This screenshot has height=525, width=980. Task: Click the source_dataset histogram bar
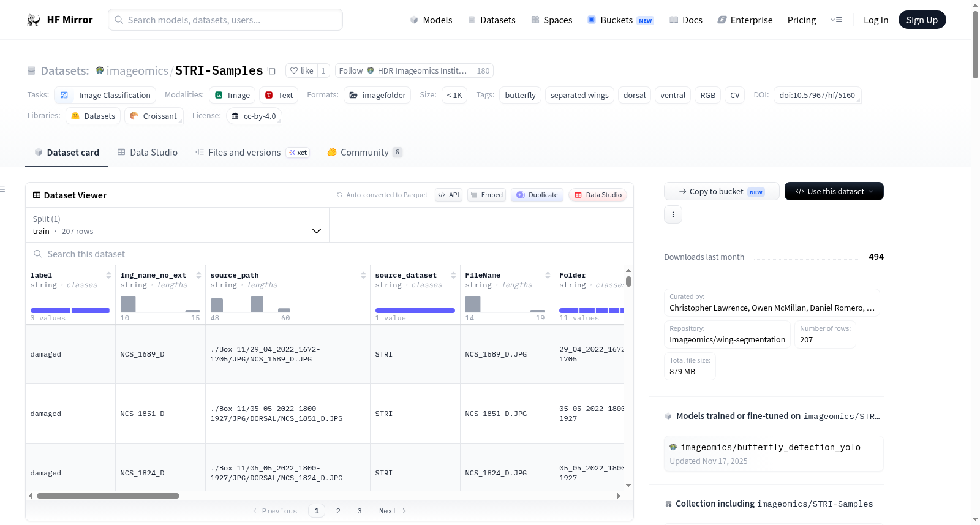415,311
